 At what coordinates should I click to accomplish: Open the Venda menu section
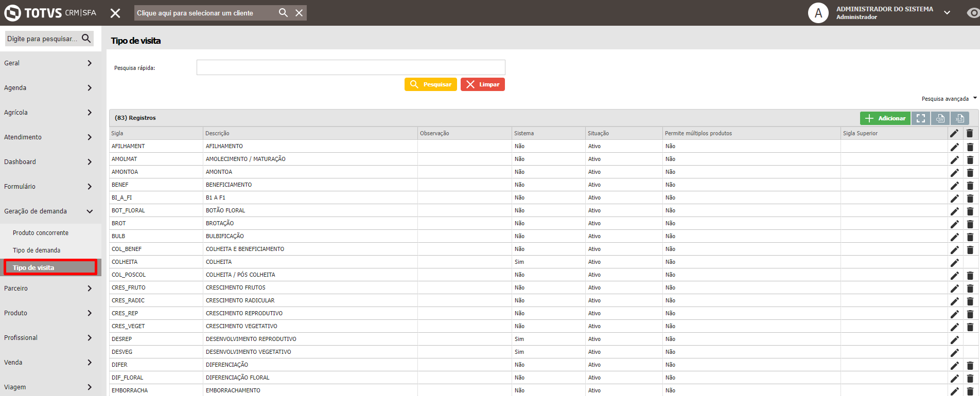click(x=50, y=363)
